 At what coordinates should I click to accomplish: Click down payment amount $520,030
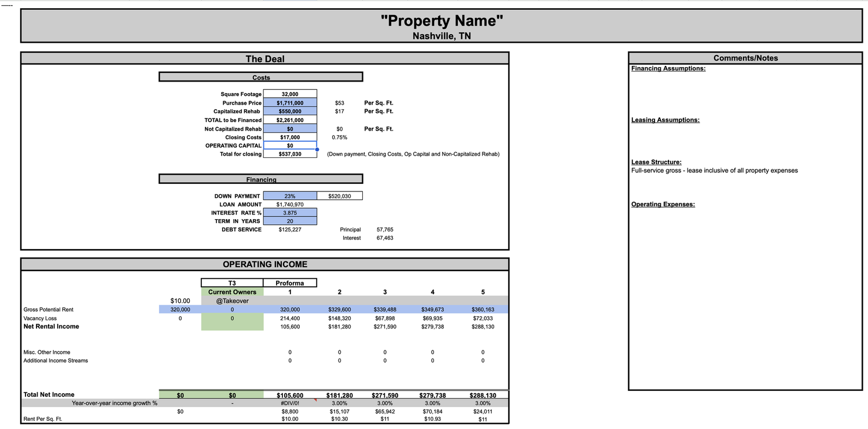click(340, 196)
